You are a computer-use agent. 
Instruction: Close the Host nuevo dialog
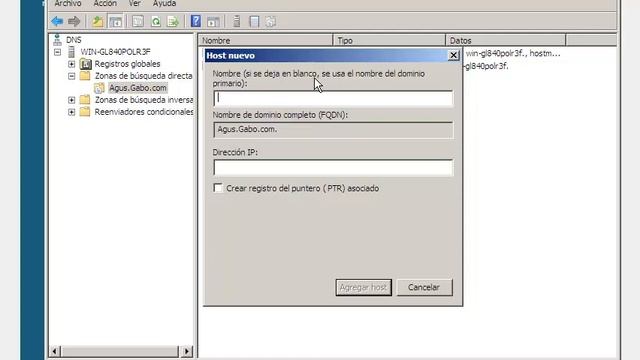click(453, 55)
